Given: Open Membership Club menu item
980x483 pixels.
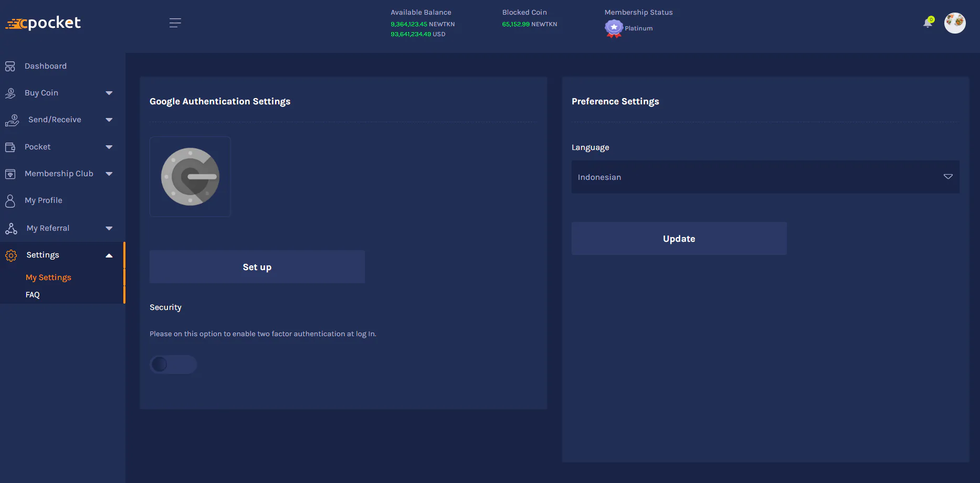Looking at the screenshot, I should 59,174.
